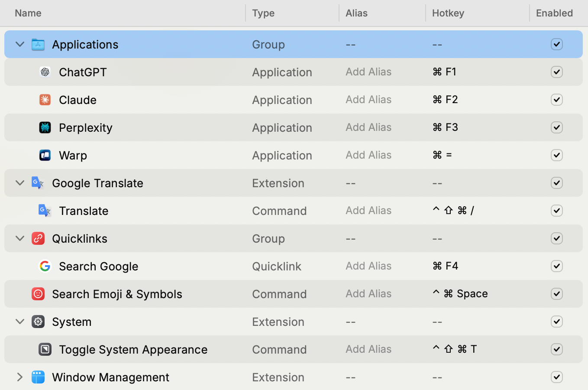
Task: Uncheck Enabled for Search Google
Action: (x=557, y=266)
